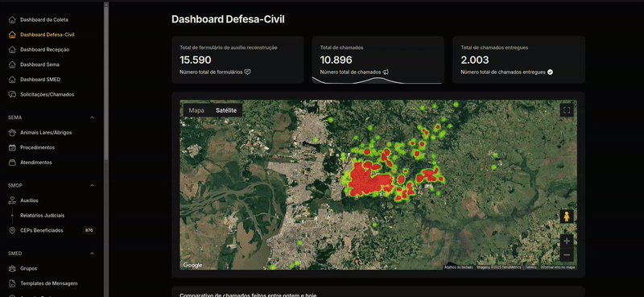Click the Templates de Mensagem document icon
Image resolution: width=644 pixels, height=297 pixels.
(12, 283)
